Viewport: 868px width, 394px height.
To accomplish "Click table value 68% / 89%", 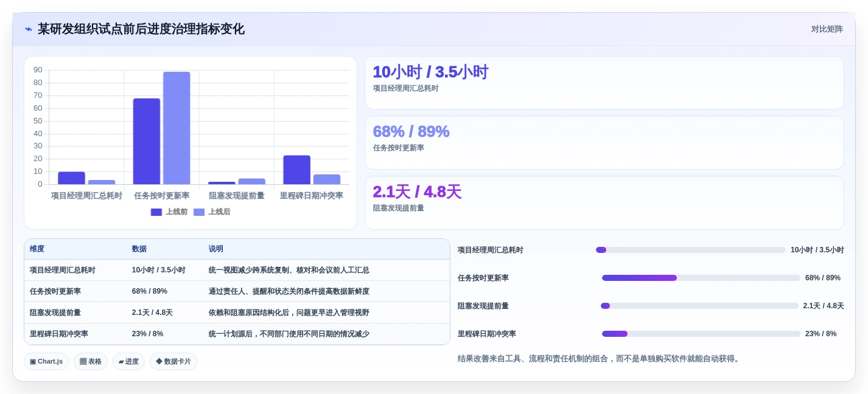I will 150,291.
